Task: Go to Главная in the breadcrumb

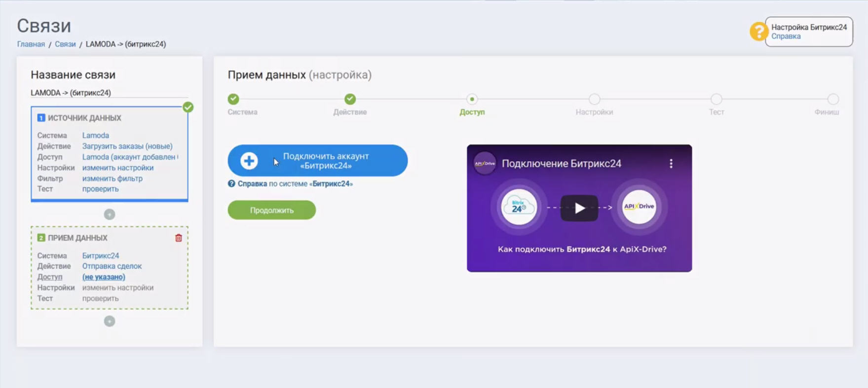Action: pyautogui.click(x=31, y=44)
